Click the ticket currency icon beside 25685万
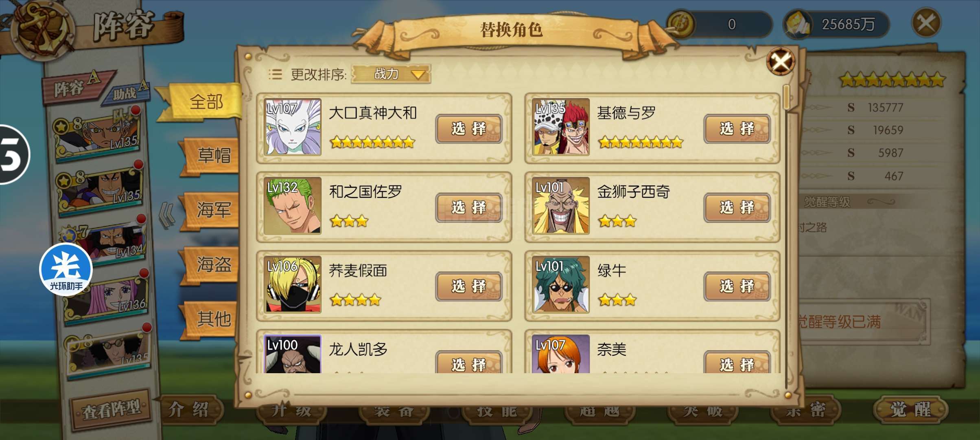Viewport: 980px width, 440px height. point(798,25)
